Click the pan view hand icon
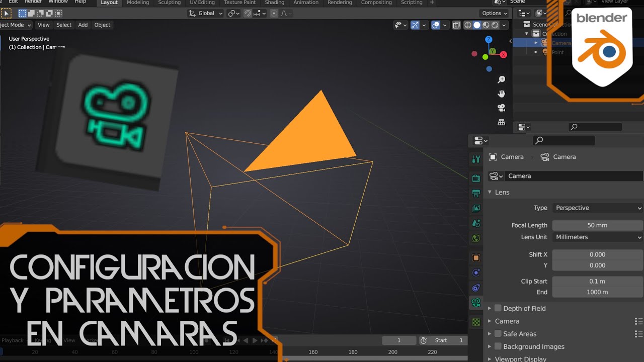This screenshot has height=362, width=644. (x=501, y=94)
